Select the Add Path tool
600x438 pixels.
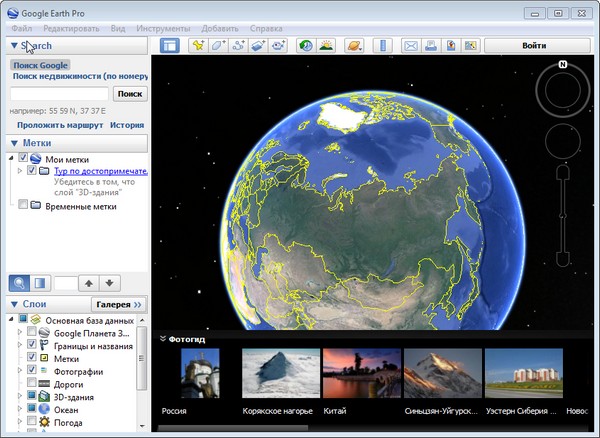click(238, 46)
